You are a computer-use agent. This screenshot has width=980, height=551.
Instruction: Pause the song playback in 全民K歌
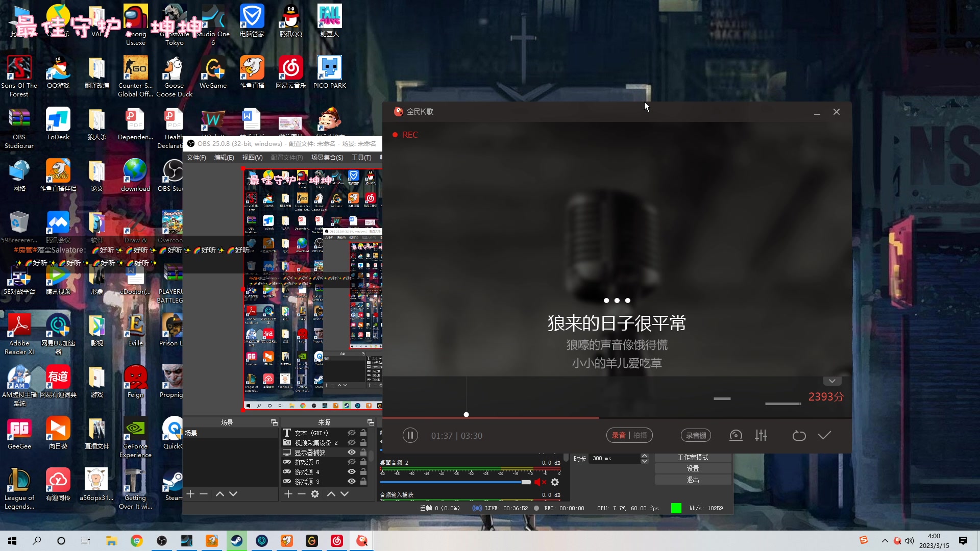coord(410,435)
